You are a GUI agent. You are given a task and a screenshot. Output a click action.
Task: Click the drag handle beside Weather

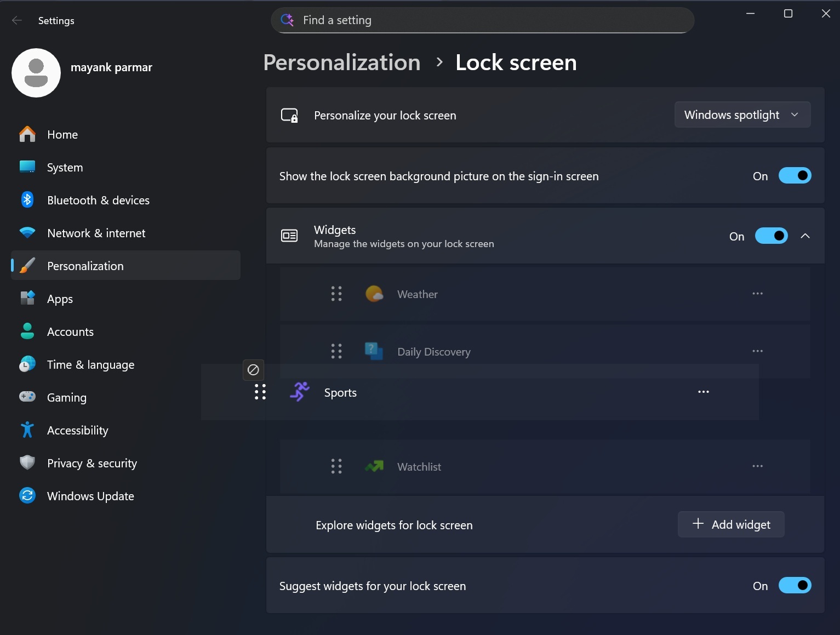(x=336, y=294)
